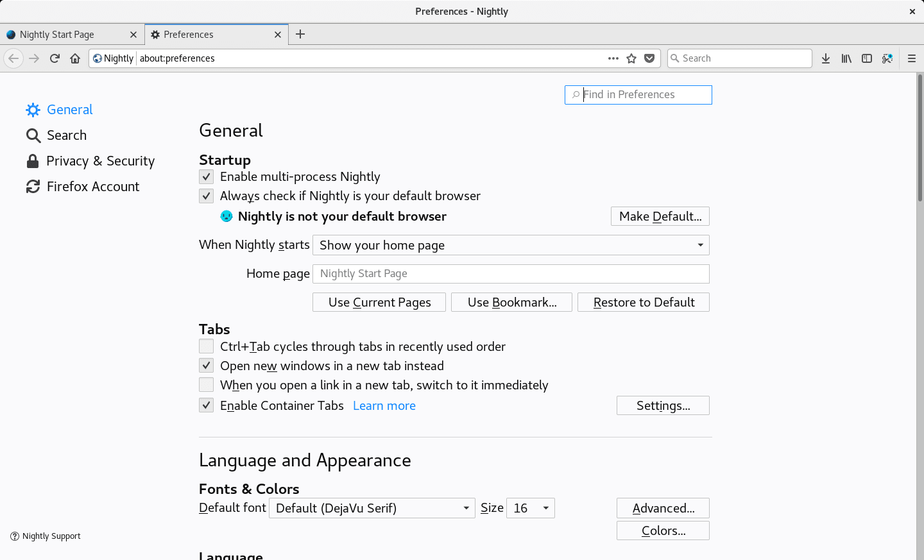Go back one page
The width and height of the screenshot is (924, 560).
pos(13,58)
